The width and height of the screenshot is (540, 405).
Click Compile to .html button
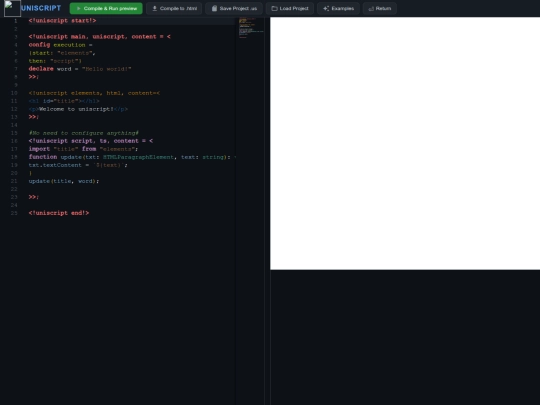174,8
